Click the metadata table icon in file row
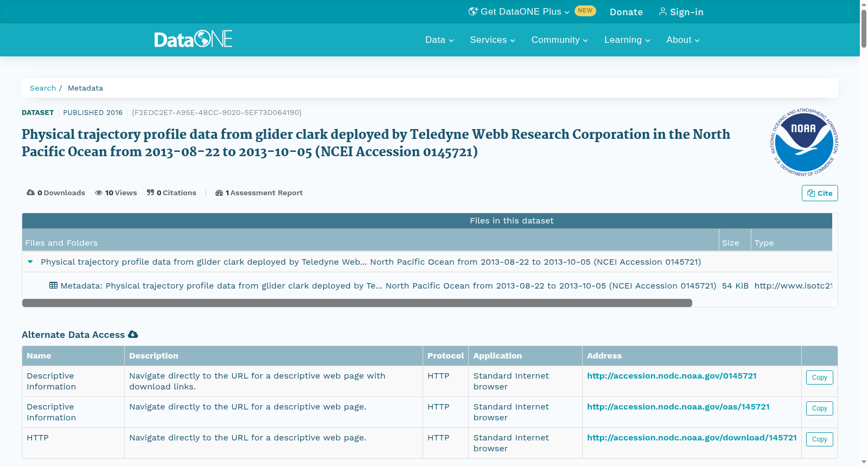The height and width of the screenshot is (467, 868). click(x=53, y=285)
